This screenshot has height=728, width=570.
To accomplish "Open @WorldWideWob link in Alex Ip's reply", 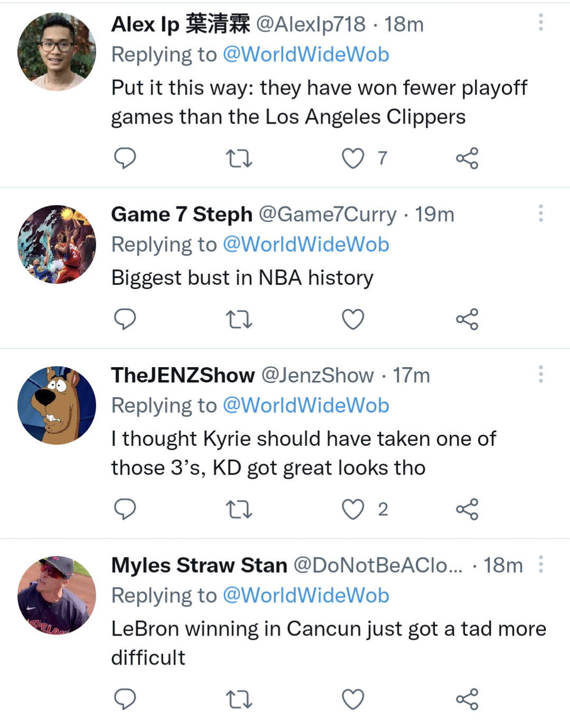I will 306,54.
